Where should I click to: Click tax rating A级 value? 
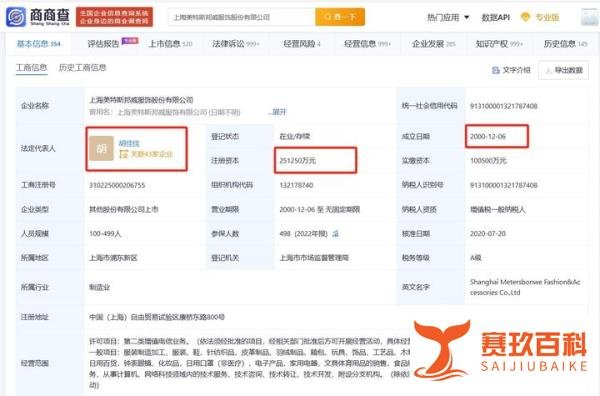coord(476,258)
